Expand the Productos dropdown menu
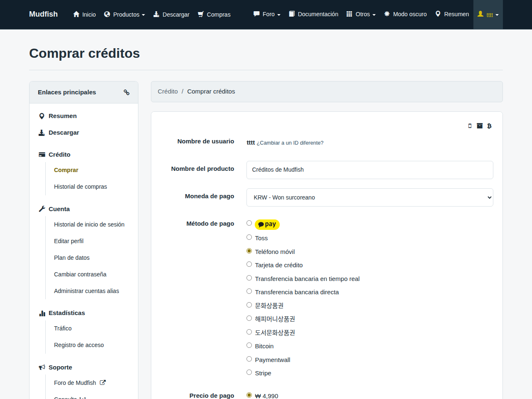Image resolution: width=532 pixels, height=399 pixels. pos(125,15)
